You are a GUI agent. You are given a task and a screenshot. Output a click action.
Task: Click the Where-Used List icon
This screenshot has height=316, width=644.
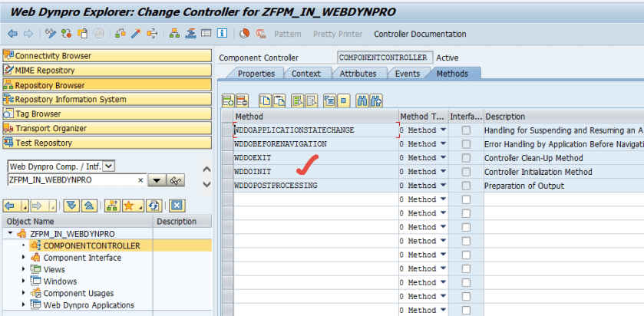(153, 34)
